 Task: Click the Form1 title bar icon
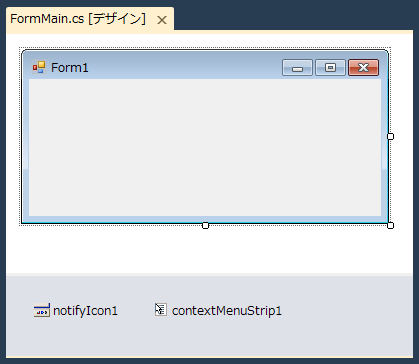[x=39, y=67]
